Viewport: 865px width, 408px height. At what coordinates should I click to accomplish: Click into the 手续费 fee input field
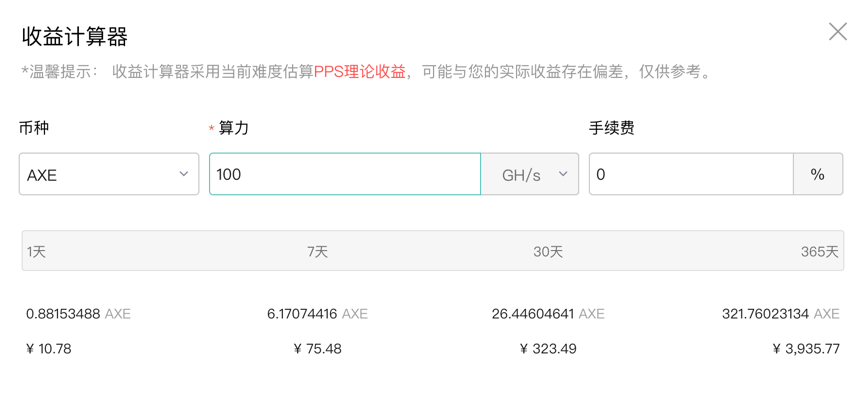pyautogui.click(x=690, y=174)
